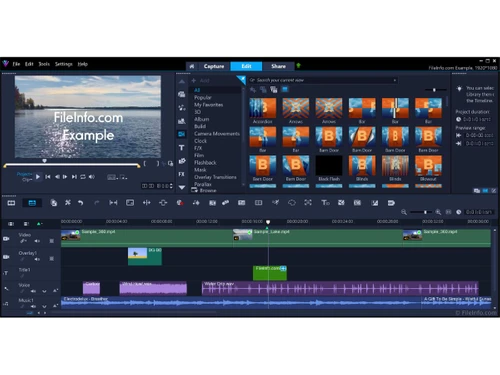Select the Camera Movements category
500x375 pixels.
pos(217,134)
